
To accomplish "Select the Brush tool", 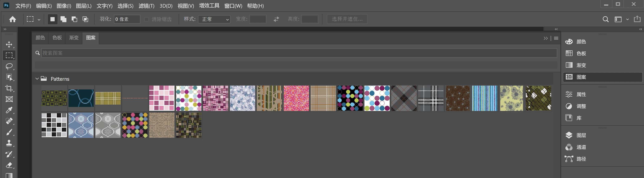I will [x=9, y=132].
